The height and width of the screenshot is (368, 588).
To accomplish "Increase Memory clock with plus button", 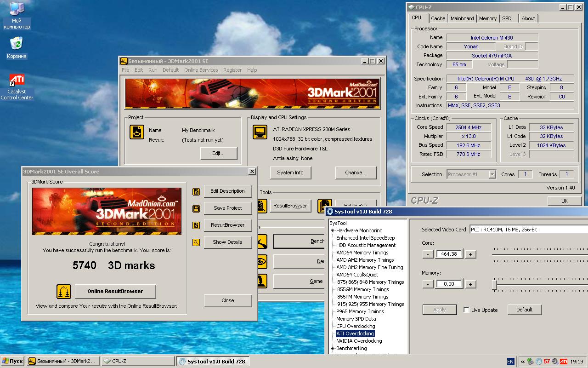I will (470, 284).
